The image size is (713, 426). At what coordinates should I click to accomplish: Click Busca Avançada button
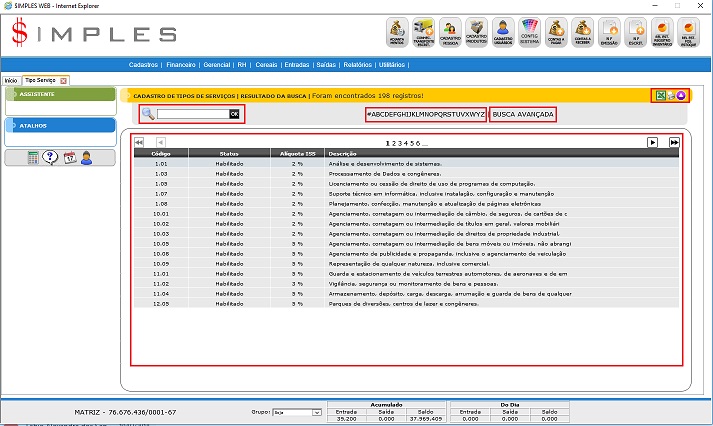(x=523, y=115)
